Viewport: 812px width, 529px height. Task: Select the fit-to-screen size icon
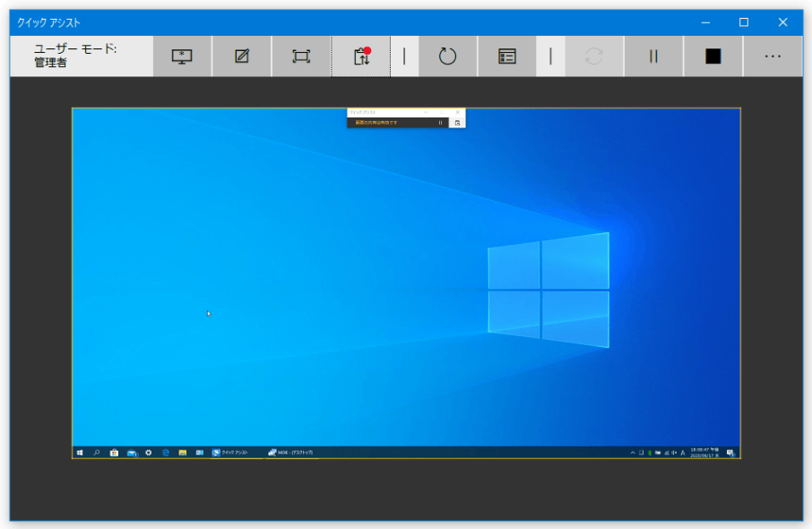pos(301,56)
